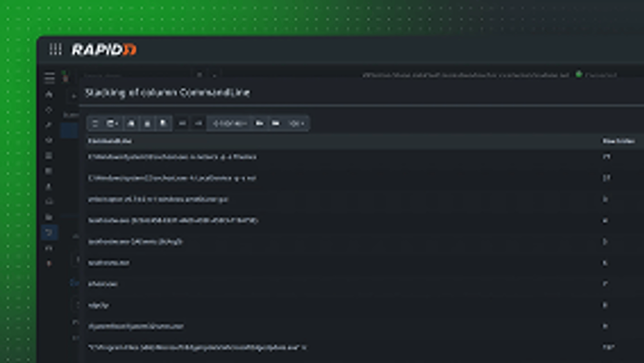Click the red icon at the sidebar bottom
The image size is (644, 363).
tap(49, 263)
